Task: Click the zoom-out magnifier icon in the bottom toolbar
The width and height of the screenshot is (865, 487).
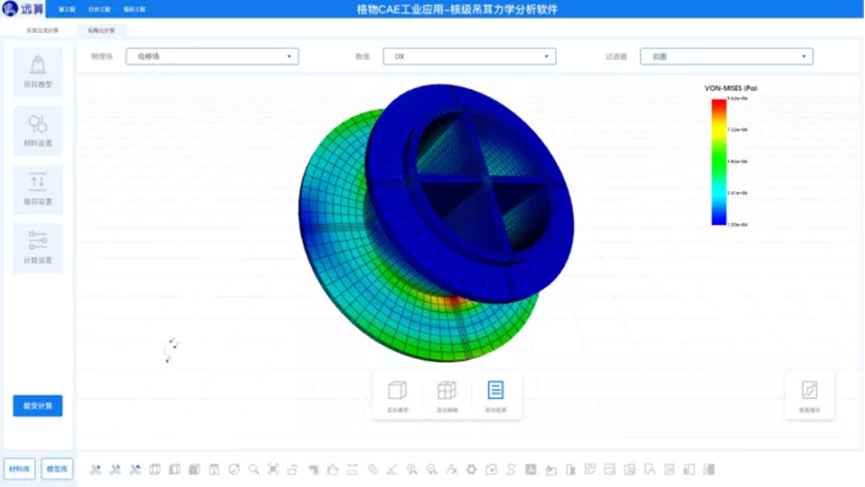Action: tap(432, 469)
